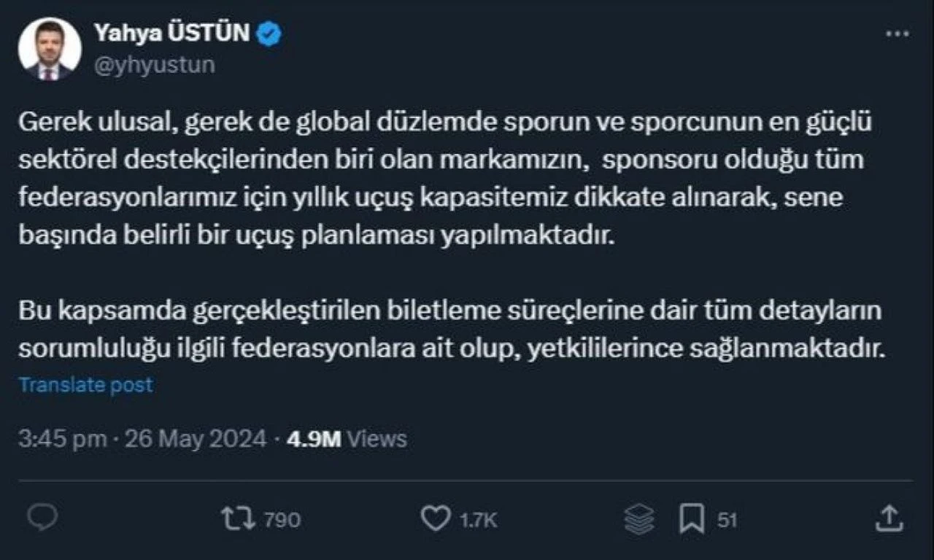This screenshot has height=560, width=934.
Task: Open Yahya ÜSTÜN's profile picture
Action: point(50,49)
